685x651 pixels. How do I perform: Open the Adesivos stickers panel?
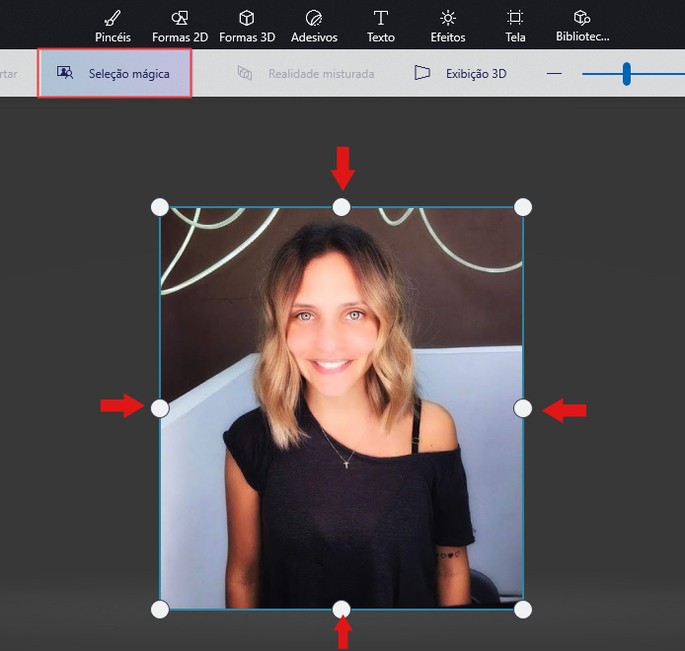click(314, 25)
